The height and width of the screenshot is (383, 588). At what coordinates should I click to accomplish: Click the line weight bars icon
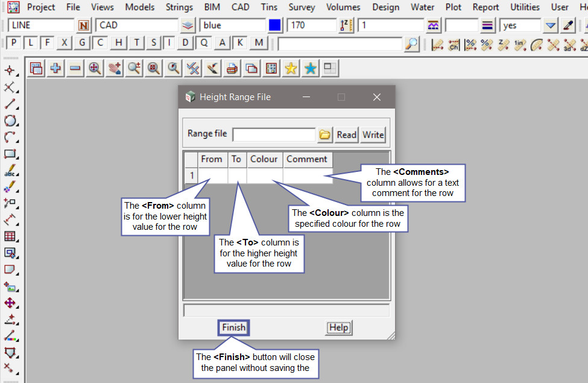[487, 25]
